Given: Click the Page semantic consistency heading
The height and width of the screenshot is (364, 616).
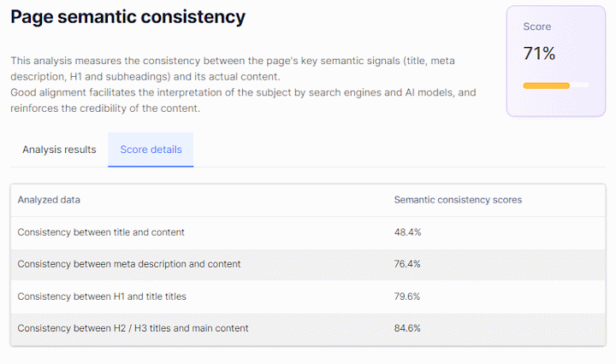Looking at the screenshot, I should click(x=127, y=17).
